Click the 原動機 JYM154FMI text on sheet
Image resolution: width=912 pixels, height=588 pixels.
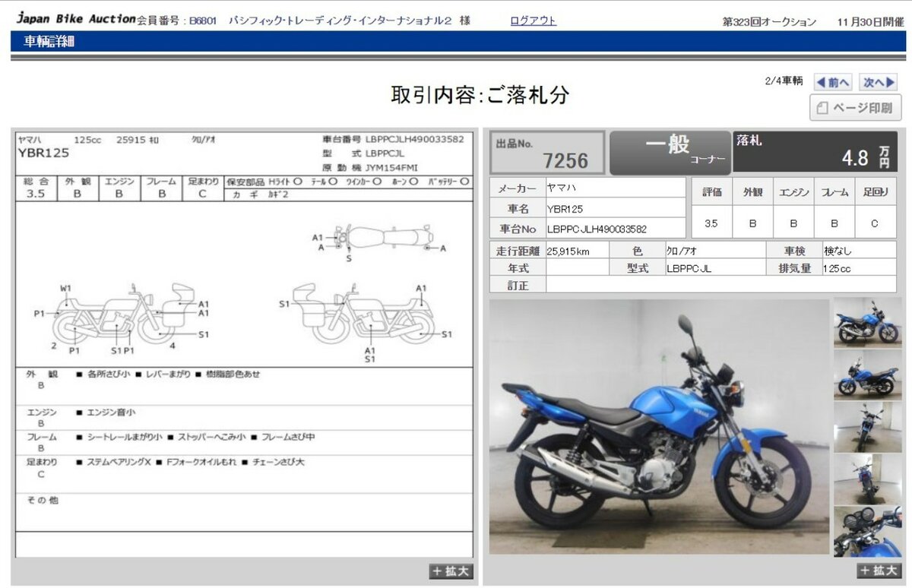[x=370, y=167]
